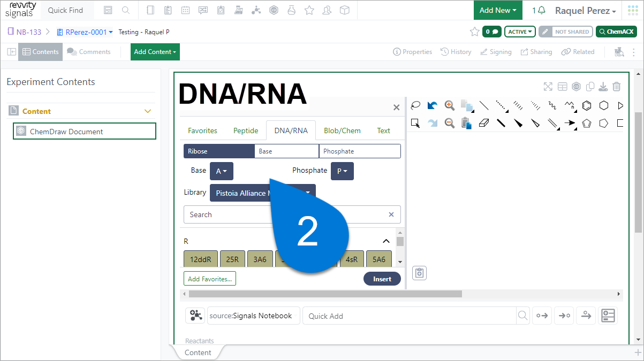Switch to the Blob/Chem tab
The height and width of the screenshot is (361, 644).
coord(342,130)
